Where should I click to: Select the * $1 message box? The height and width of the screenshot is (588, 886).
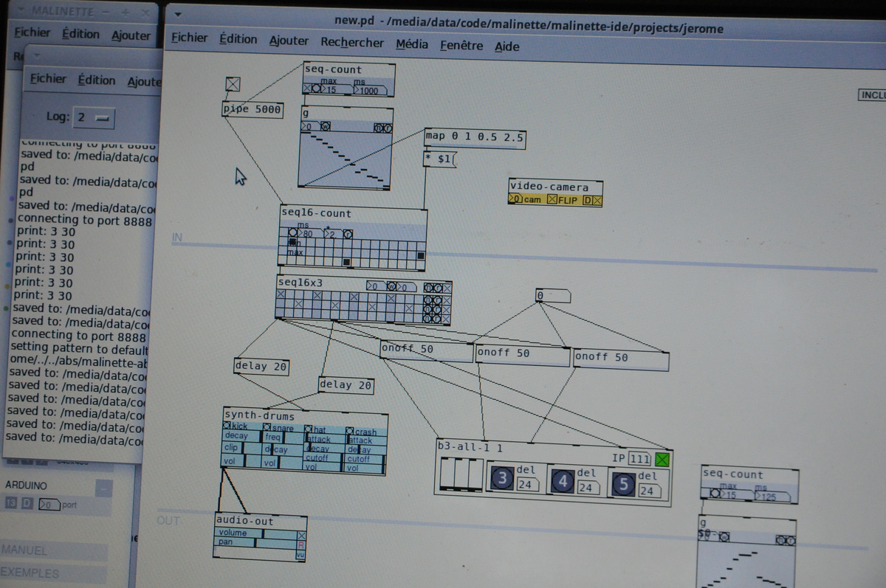pos(441,159)
